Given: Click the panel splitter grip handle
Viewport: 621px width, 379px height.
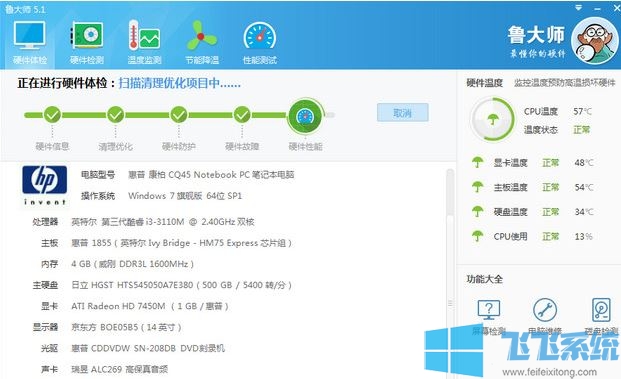Looking at the screenshot, I should pyautogui.click(x=450, y=304).
